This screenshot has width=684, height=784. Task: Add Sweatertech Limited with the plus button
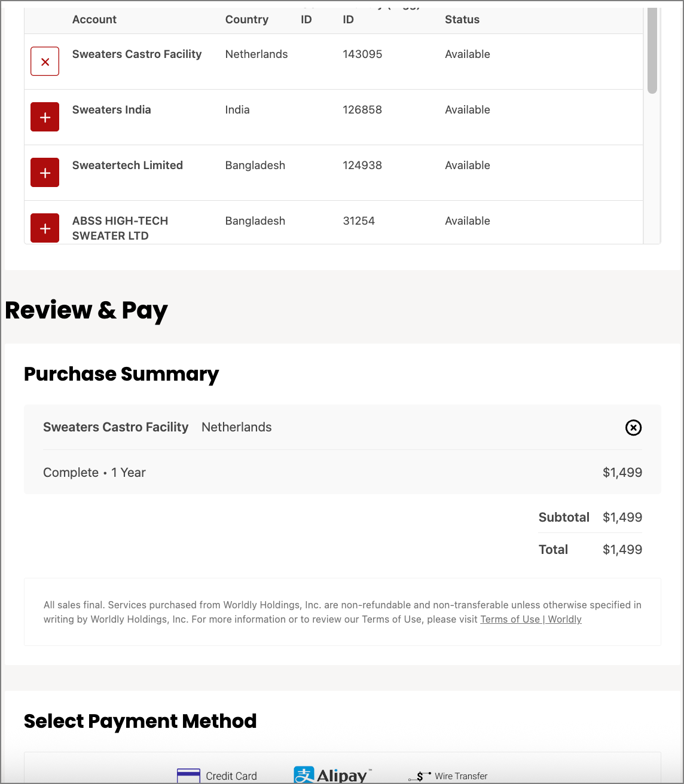pos(45,173)
